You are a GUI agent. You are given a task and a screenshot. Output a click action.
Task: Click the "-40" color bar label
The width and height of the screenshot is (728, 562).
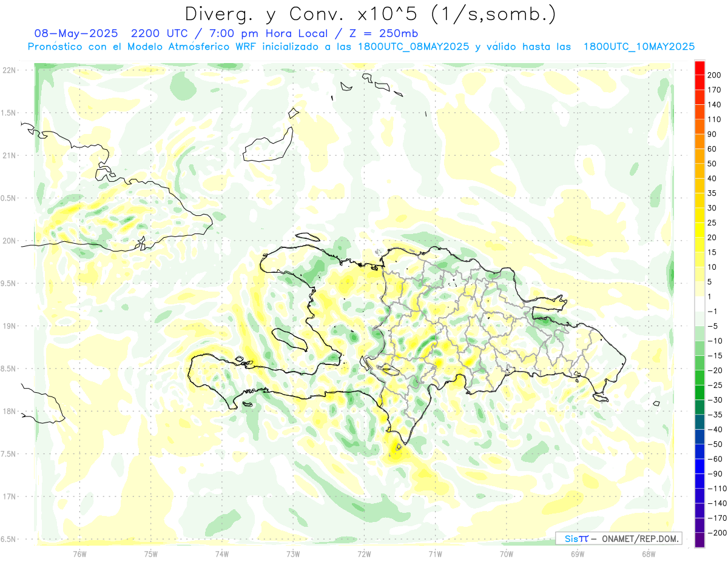[714, 429]
